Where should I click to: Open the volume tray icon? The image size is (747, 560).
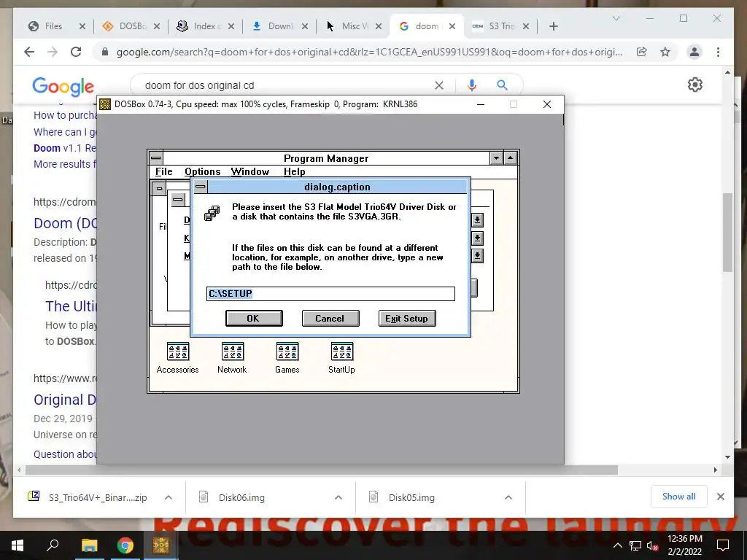[653, 545]
